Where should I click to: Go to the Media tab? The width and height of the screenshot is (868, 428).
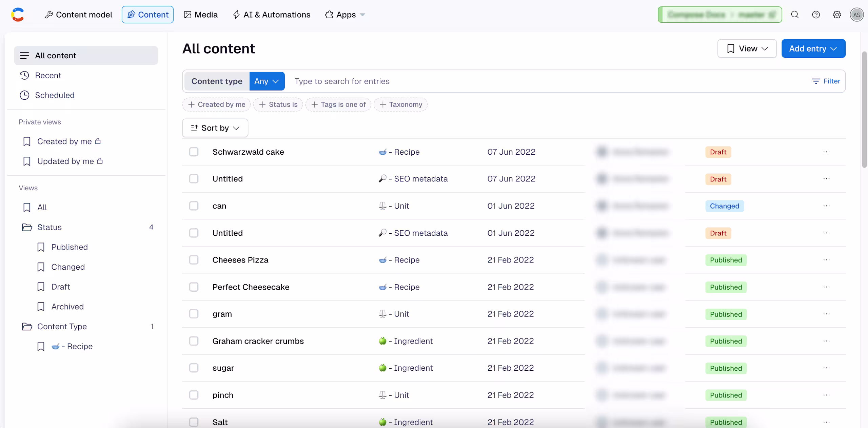coord(201,15)
